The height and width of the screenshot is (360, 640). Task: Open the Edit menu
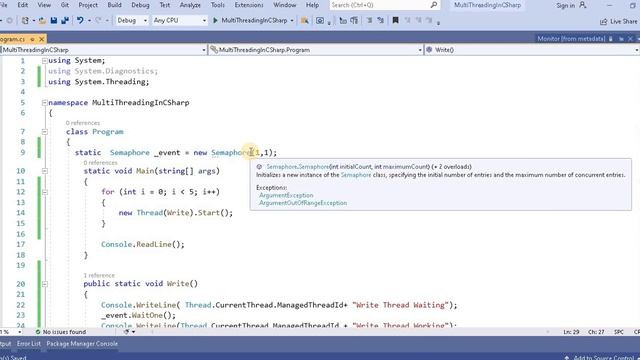pos(22,5)
